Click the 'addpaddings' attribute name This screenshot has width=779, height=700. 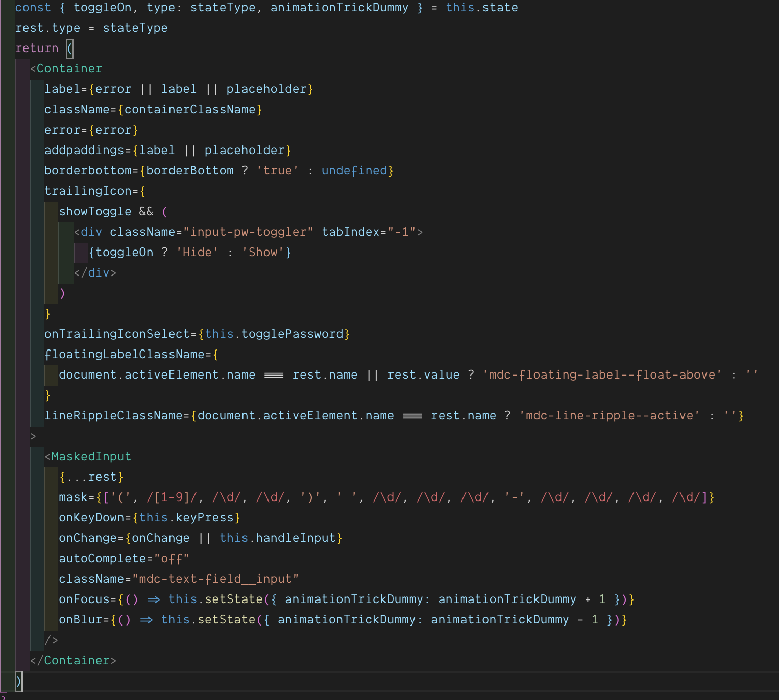(x=84, y=151)
